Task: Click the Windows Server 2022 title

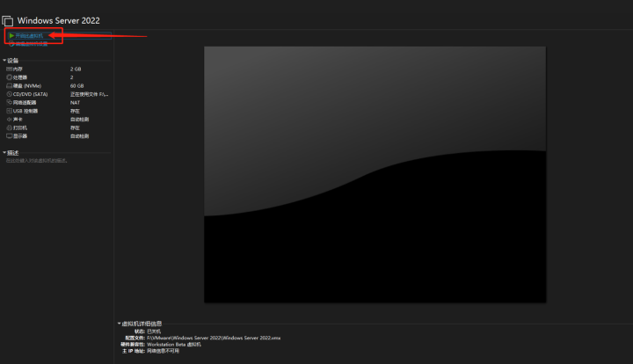Action: (59, 20)
